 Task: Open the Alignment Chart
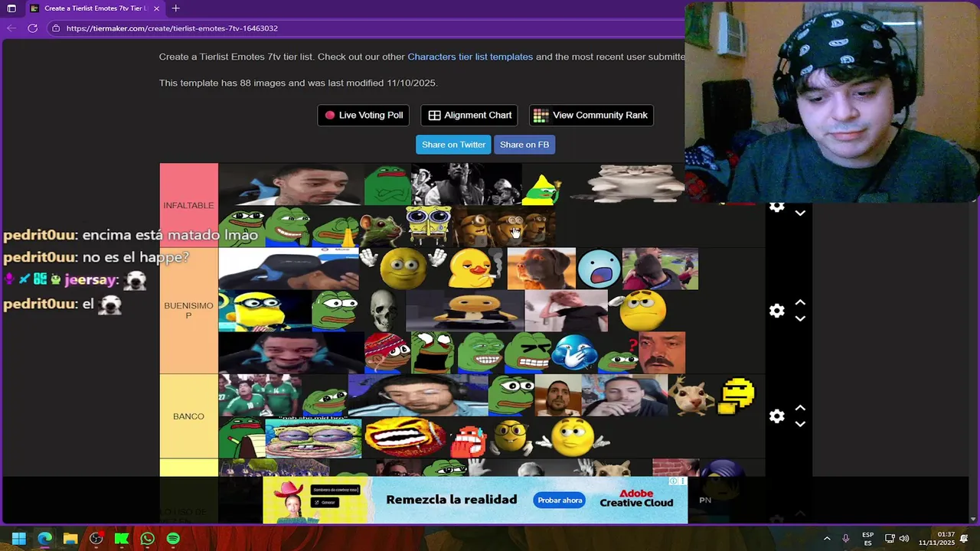pos(469,116)
